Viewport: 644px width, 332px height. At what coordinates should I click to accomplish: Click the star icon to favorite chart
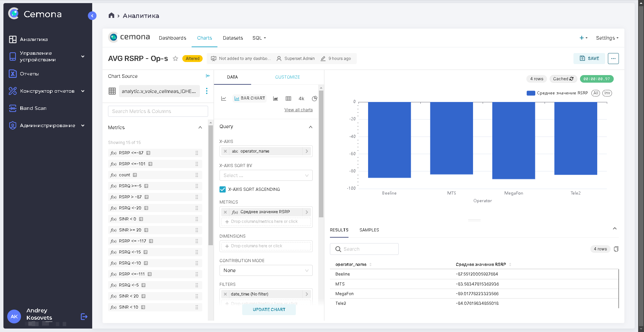[175, 59]
